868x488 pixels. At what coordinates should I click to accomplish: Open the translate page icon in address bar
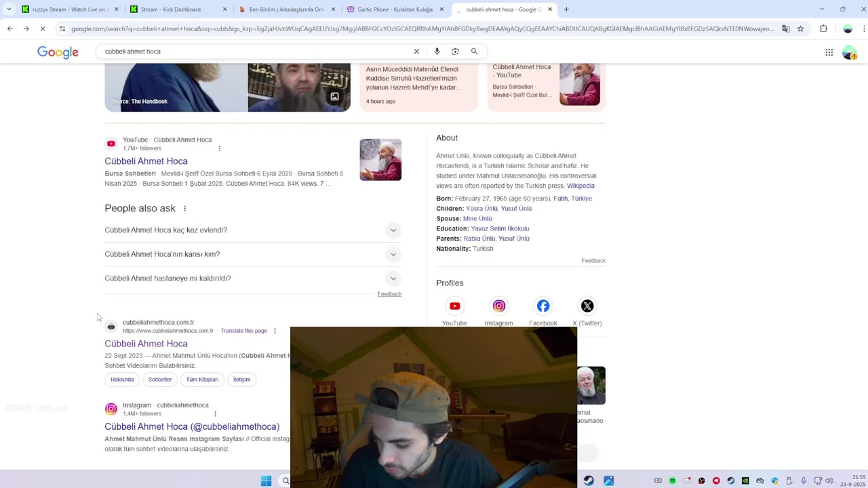(785, 28)
